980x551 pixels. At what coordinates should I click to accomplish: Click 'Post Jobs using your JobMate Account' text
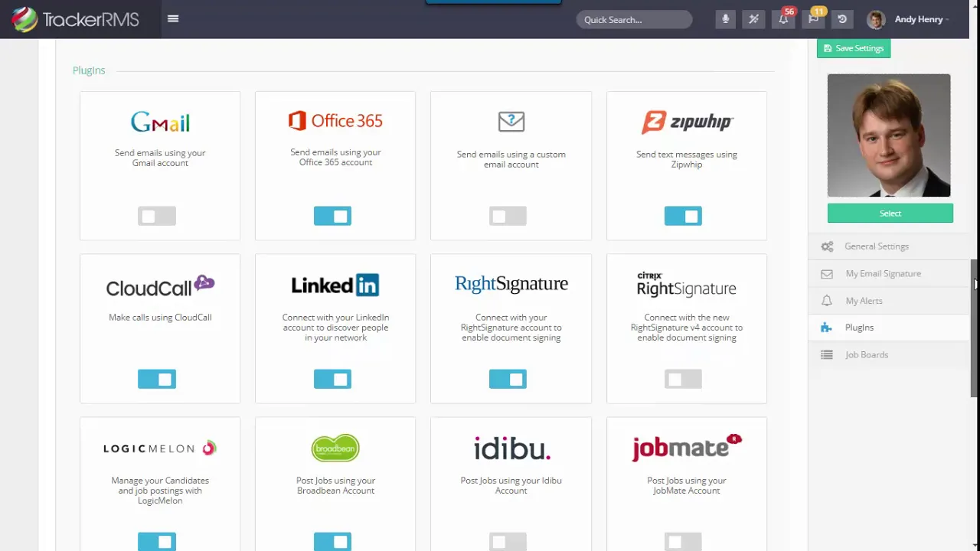(687, 486)
